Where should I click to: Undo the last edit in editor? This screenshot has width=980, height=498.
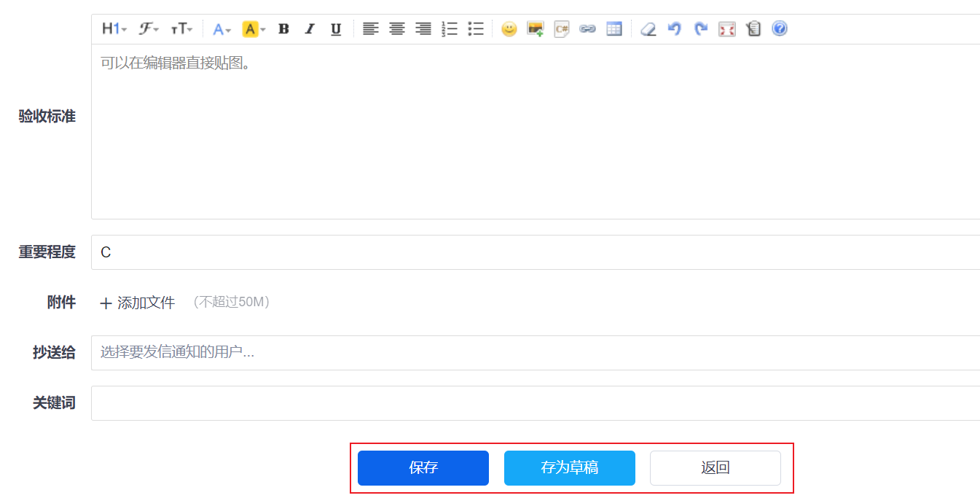coord(675,29)
